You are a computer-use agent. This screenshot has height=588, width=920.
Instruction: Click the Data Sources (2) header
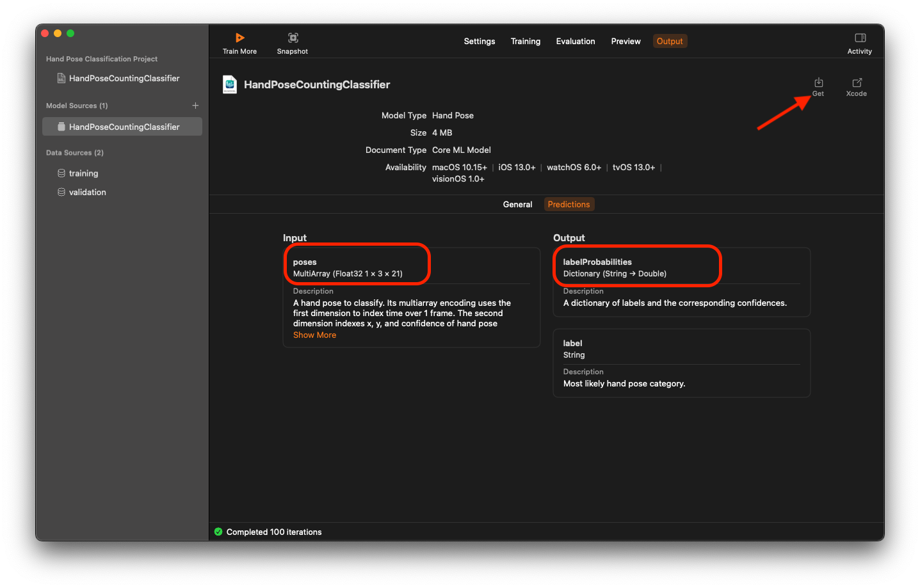point(74,153)
